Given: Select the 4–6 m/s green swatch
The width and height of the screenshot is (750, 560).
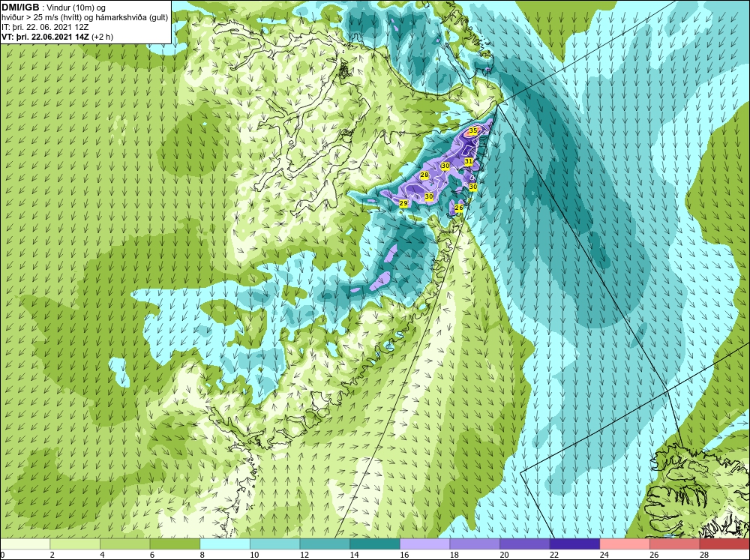Looking at the screenshot, I should coord(124,544).
